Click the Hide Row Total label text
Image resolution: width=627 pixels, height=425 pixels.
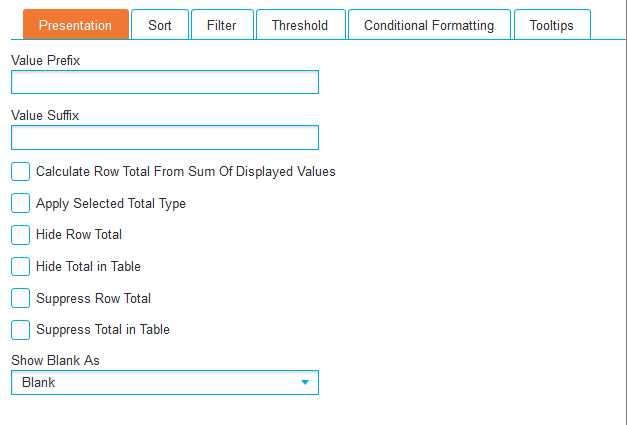point(79,234)
